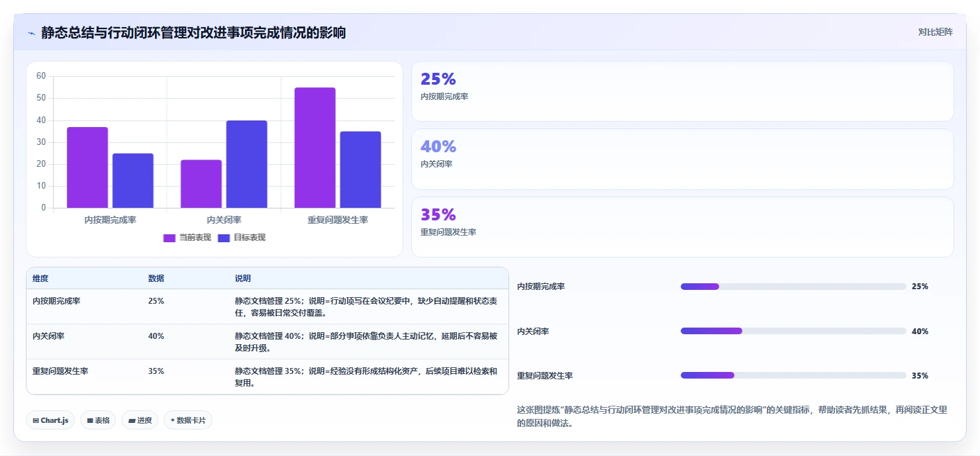Click the 35% value in the table

tap(156, 371)
